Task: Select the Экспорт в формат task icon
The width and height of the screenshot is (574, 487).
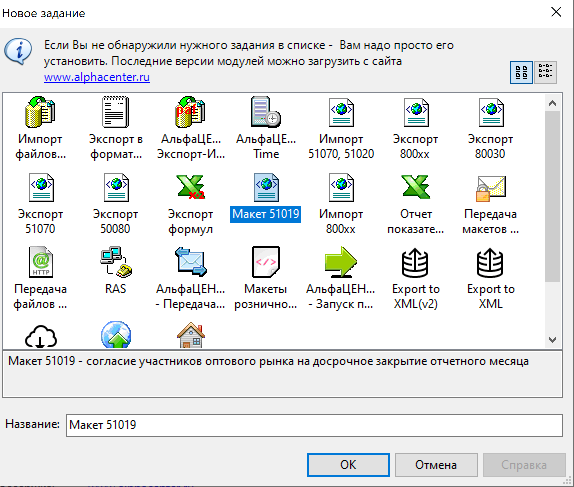Action: 115,112
